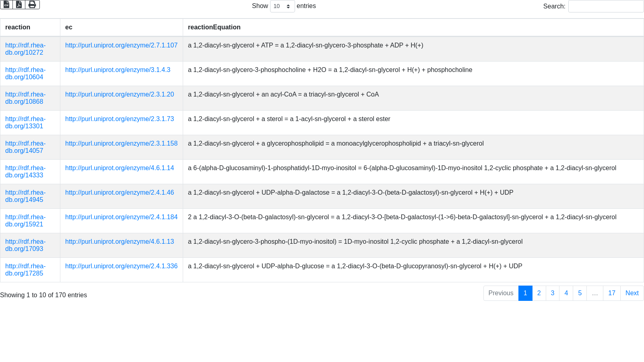Export the table as CSV
644x362 pixels.
6,4
